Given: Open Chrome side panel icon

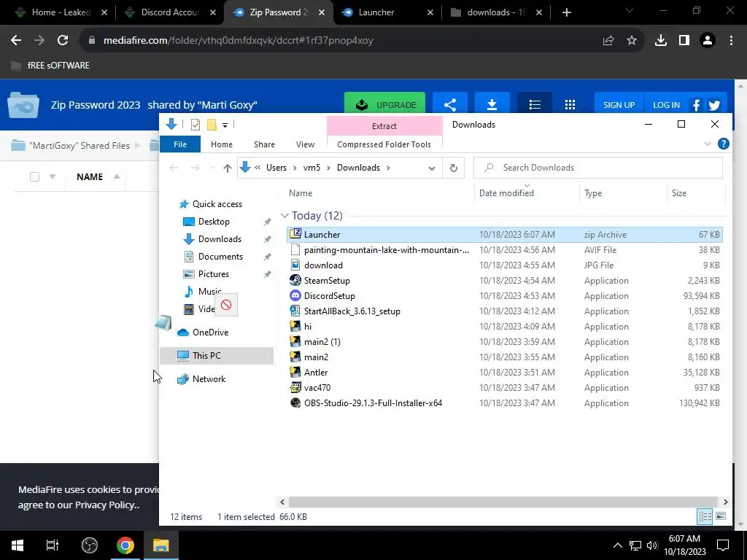Looking at the screenshot, I should [684, 41].
